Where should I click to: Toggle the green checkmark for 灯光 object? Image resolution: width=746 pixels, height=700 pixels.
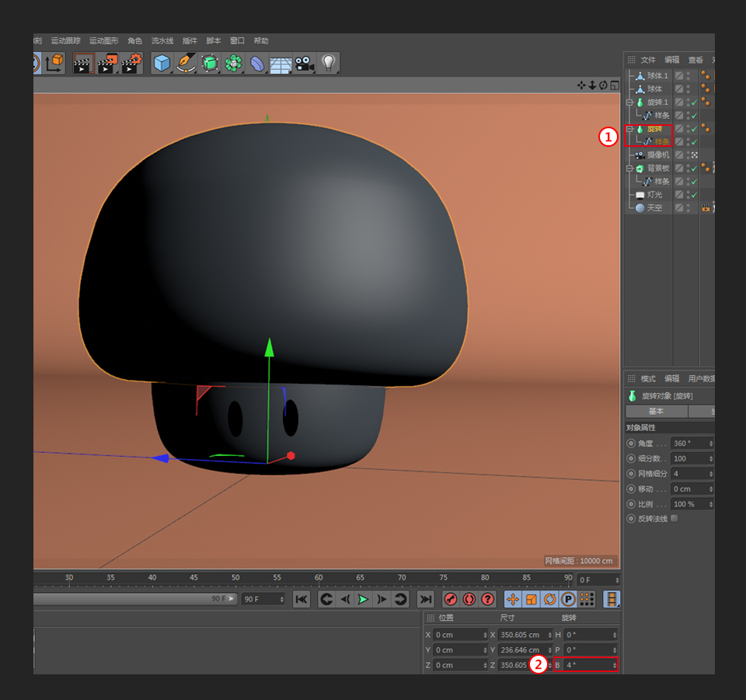(x=694, y=194)
